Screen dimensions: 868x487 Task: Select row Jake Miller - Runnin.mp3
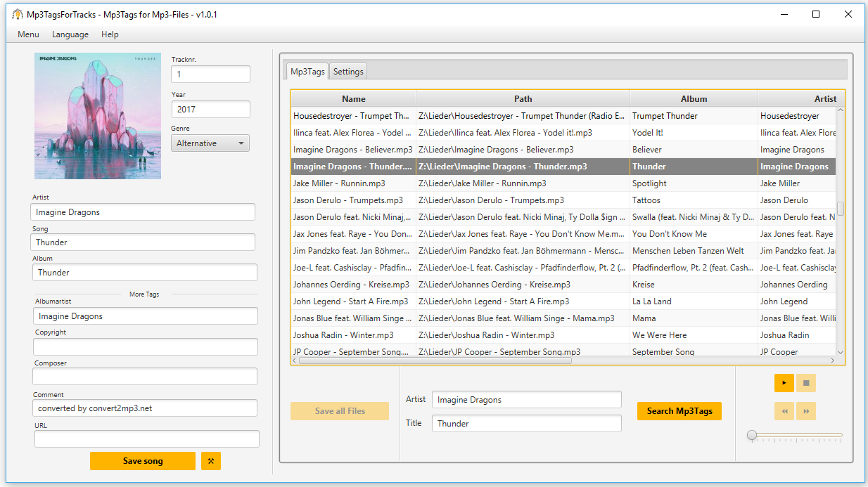click(563, 183)
